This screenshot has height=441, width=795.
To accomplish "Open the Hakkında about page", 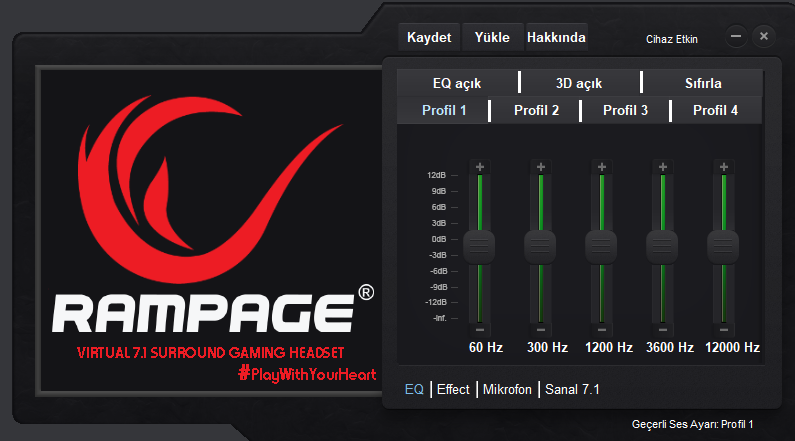I will pyautogui.click(x=556, y=37).
